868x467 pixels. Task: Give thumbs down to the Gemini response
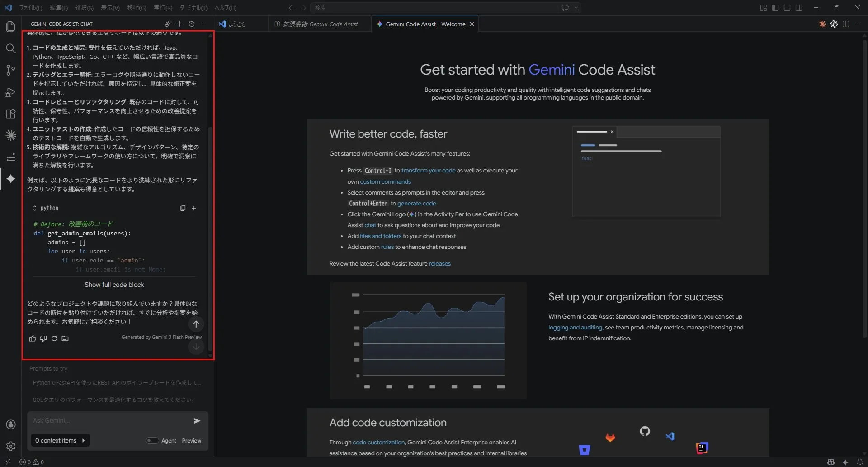(43, 338)
